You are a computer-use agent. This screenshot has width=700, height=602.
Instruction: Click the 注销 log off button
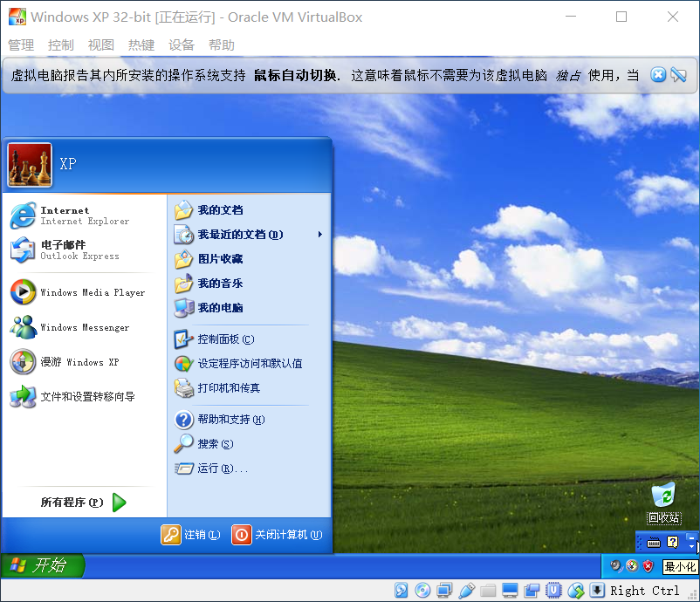(191, 535)
